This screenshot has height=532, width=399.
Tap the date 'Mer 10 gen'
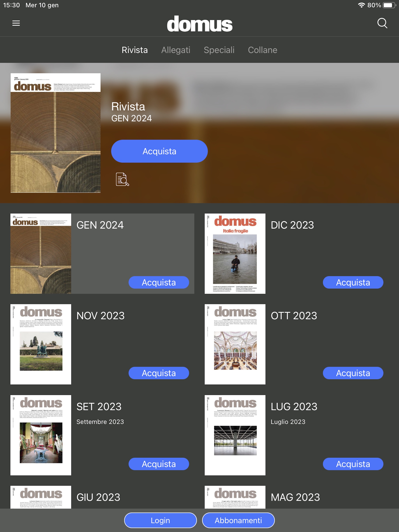[x=42, y=5]
